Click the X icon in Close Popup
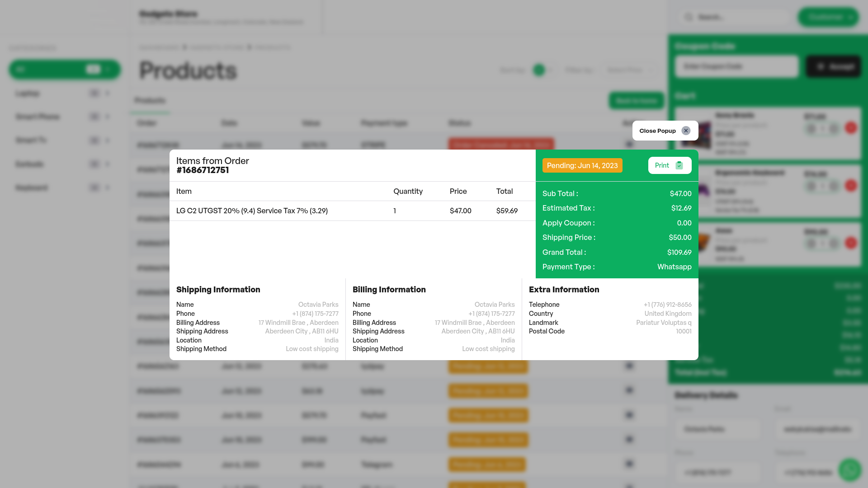Image resolution: width=868 pixels, height=488 pixels. [x=686, y=131]
